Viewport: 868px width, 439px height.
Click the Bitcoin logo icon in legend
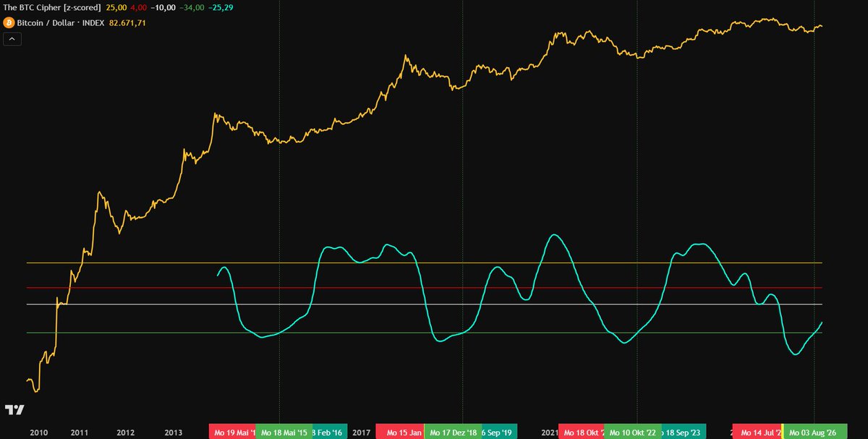(x=9, y=23)
